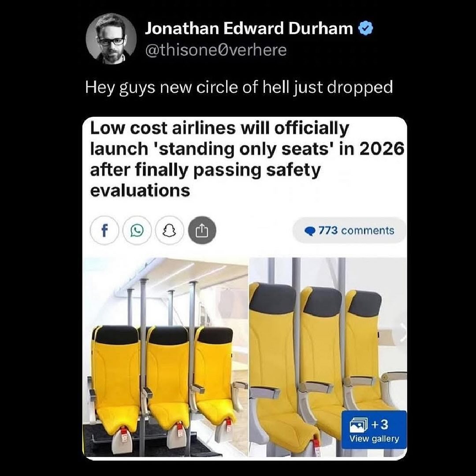Open the 773 comments section
This screenshot has height=476, width=476.
pyautogui.click(x=350, y=231)
